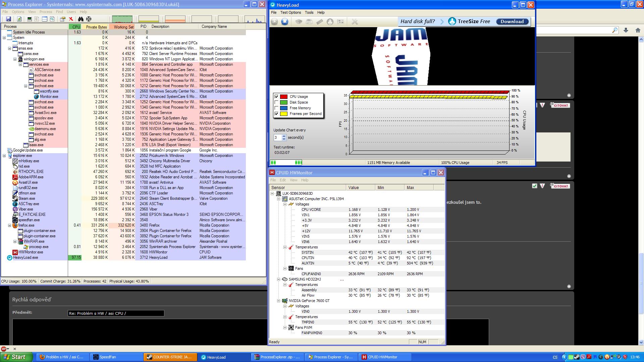
Task: Click search magnifier icon in browser search box
Action: coord(614,30)
